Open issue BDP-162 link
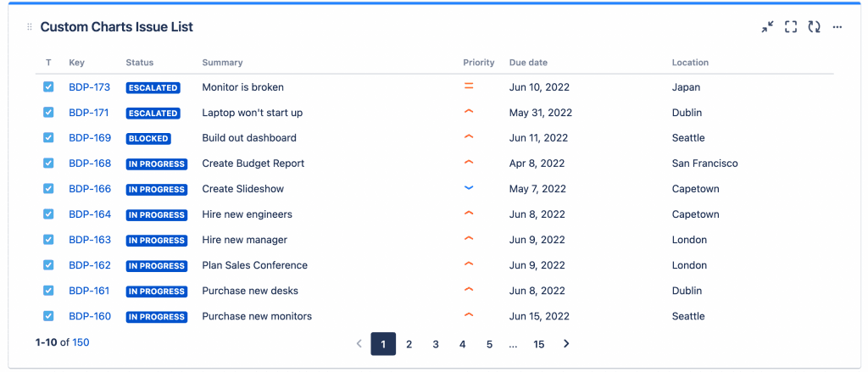868x372 pixels. [90, 265]
